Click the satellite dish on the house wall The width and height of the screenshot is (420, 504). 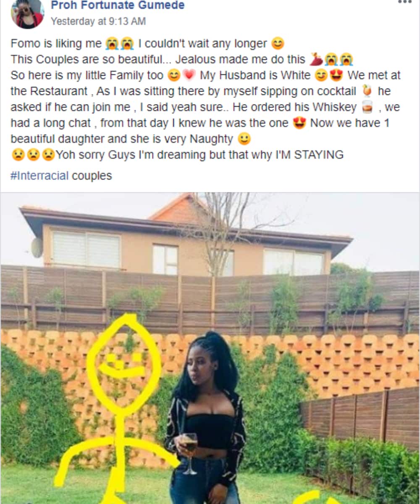click(37, 247)
